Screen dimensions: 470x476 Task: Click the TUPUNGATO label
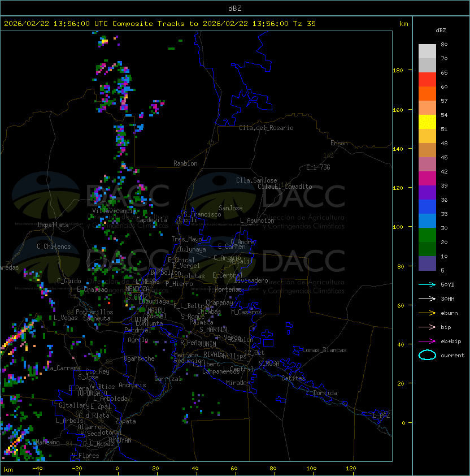pos(92,393)
